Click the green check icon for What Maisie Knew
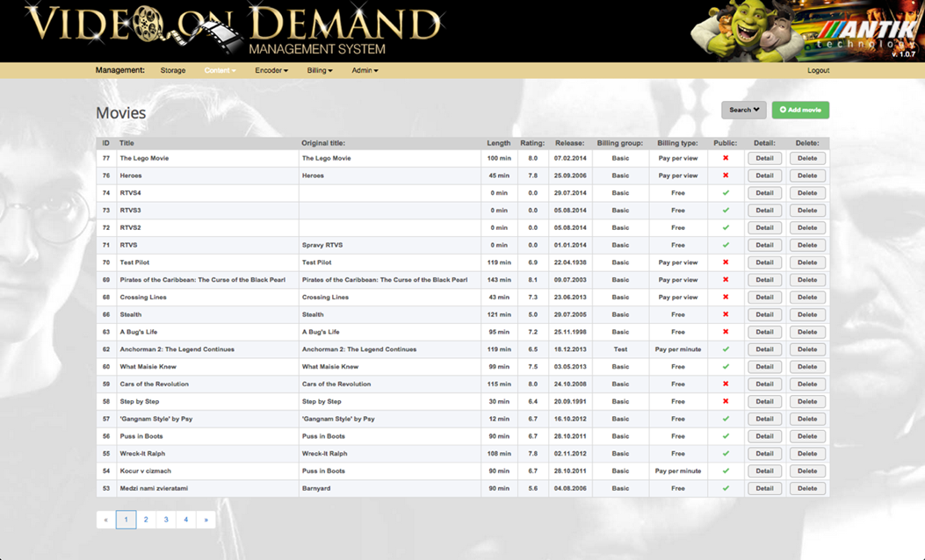This screenshot has width=925, height=560. 726,367
